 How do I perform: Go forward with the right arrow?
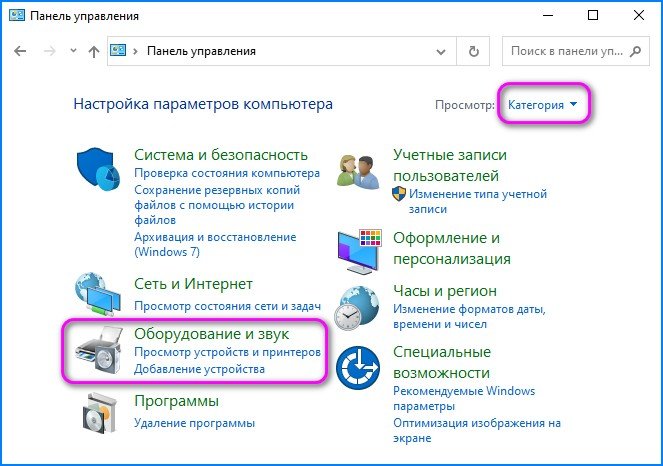pos(49,51)
